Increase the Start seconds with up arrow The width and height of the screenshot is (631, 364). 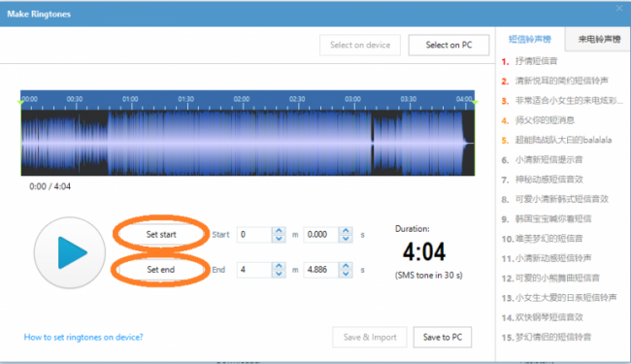(346, 230)
